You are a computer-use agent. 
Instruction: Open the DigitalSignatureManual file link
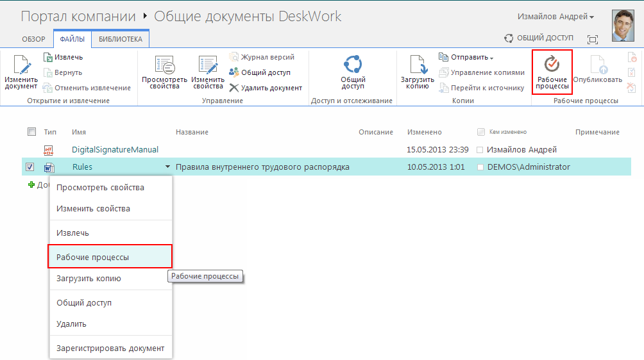click(115, 150)
